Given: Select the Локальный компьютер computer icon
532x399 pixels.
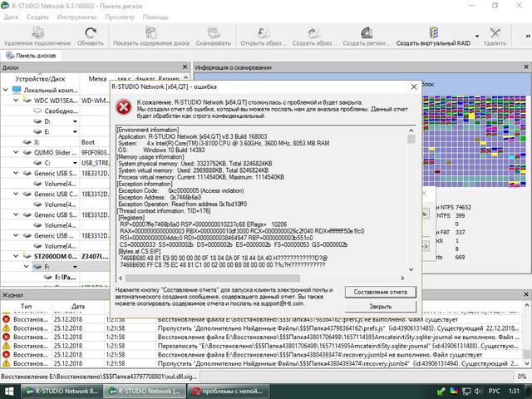Looking at the screenshot, I should coord(17,90).
